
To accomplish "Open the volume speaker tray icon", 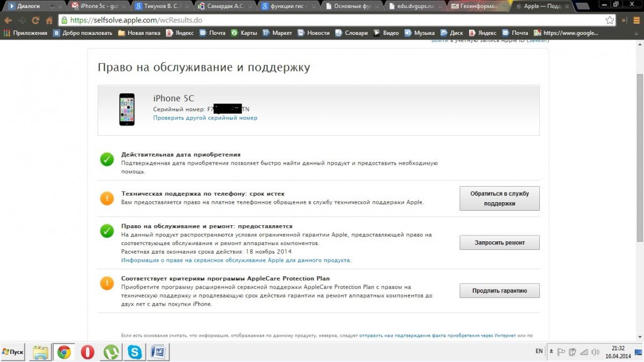I will [595, 352].
